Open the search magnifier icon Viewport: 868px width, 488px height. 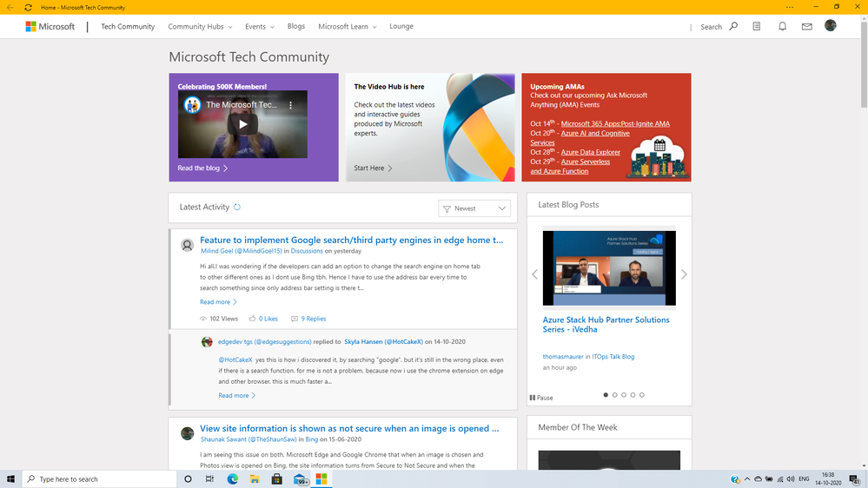733,26
